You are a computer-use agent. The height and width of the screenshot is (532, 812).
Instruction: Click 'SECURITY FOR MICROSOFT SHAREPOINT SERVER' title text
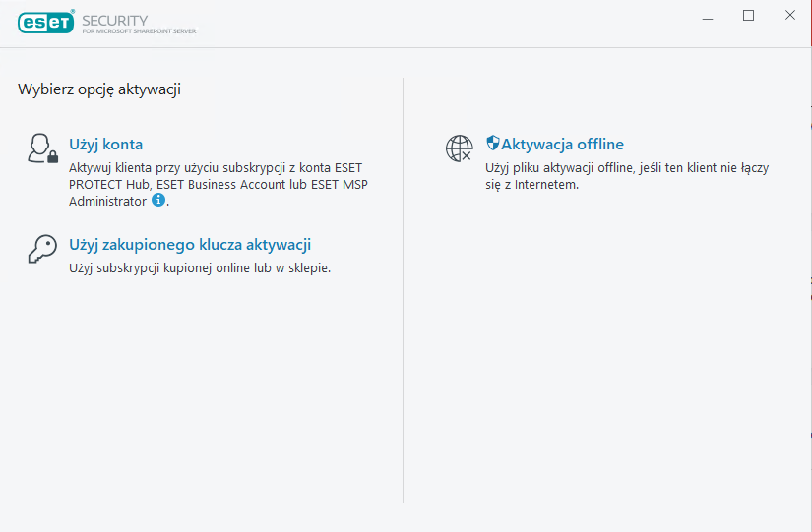click(x=139, y=24)
